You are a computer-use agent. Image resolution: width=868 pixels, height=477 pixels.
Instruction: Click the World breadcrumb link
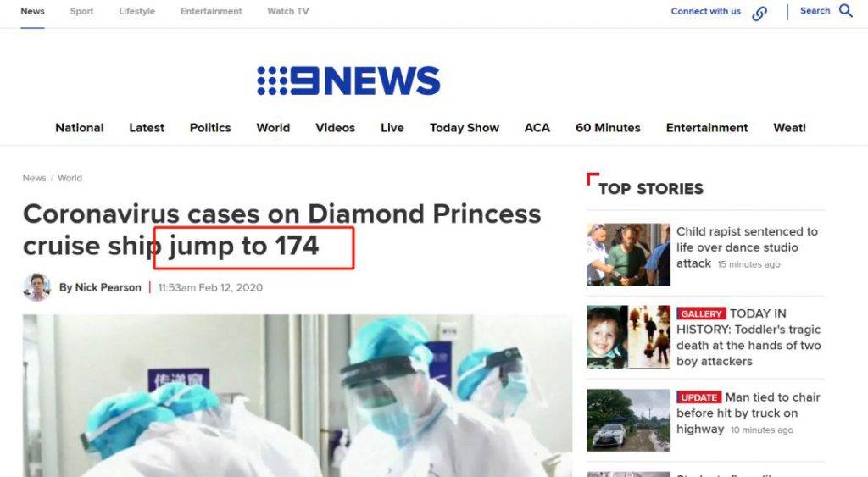[x=70, y=178]
